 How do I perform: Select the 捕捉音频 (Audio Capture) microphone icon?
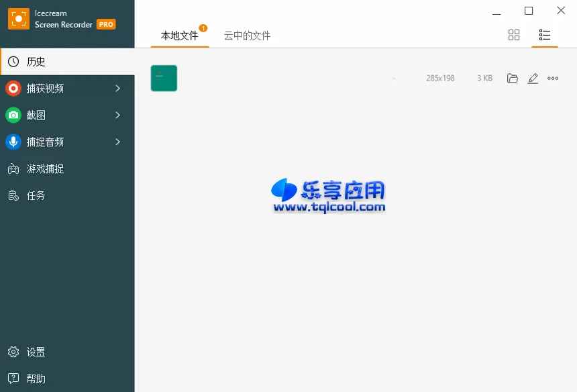tap(12, 142)
